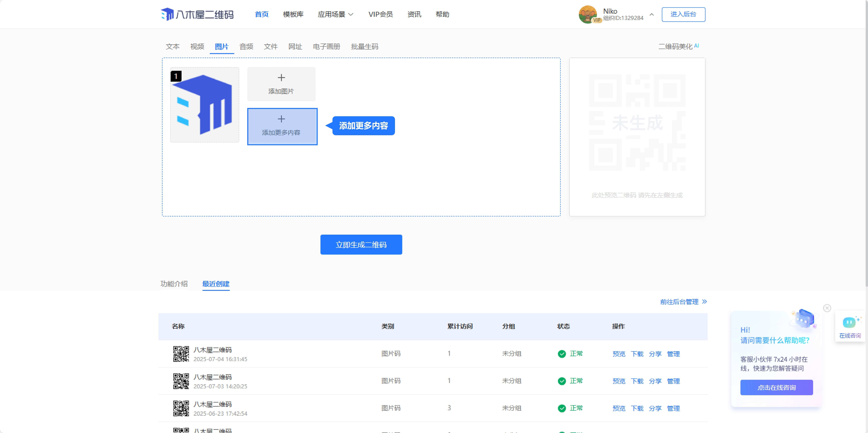868x433 pixels.
Task: Click the uploaded image thumbnail numbered 1
Action: point(204,105)
